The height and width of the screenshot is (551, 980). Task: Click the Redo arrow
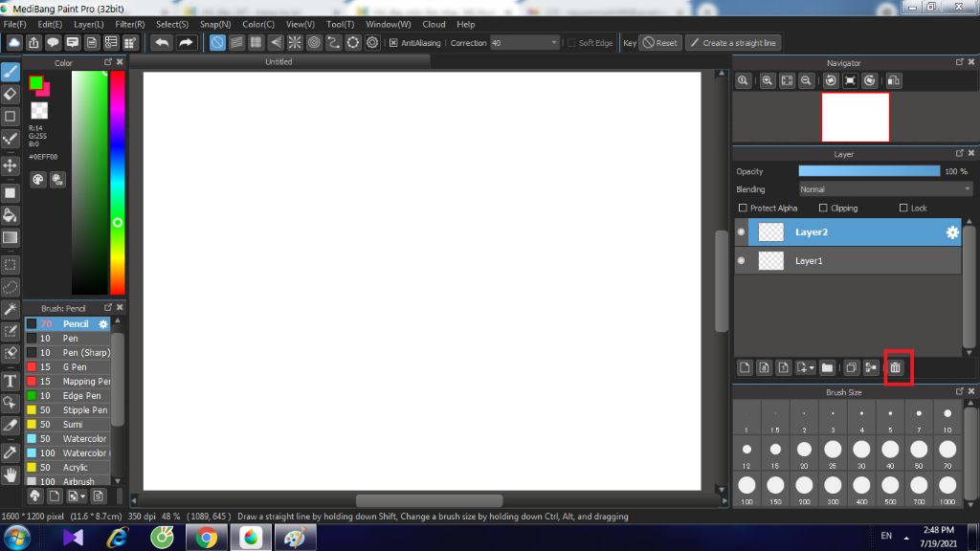pos(186,42)
